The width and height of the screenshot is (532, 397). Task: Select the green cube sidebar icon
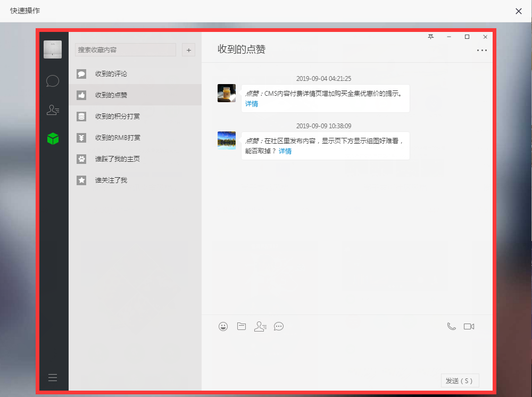[x=53, y=139]
